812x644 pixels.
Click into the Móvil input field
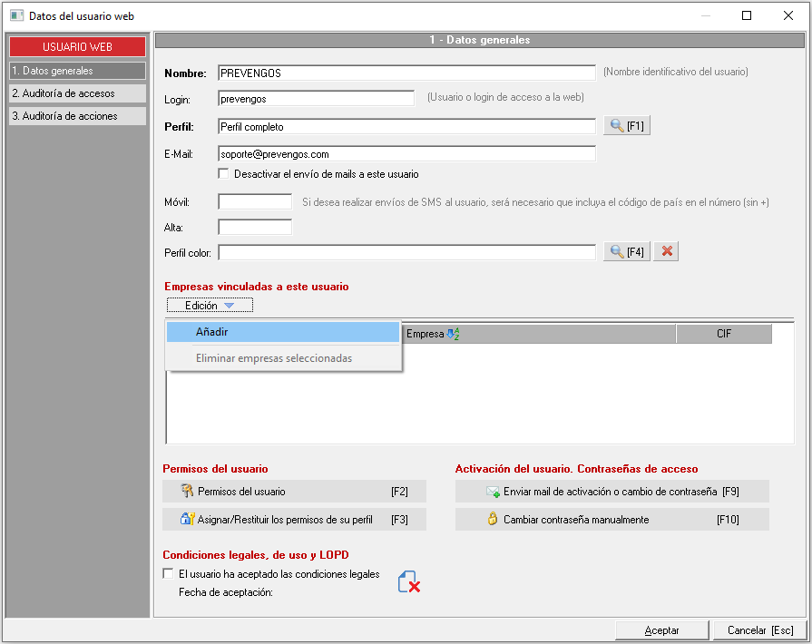point(255,201)
